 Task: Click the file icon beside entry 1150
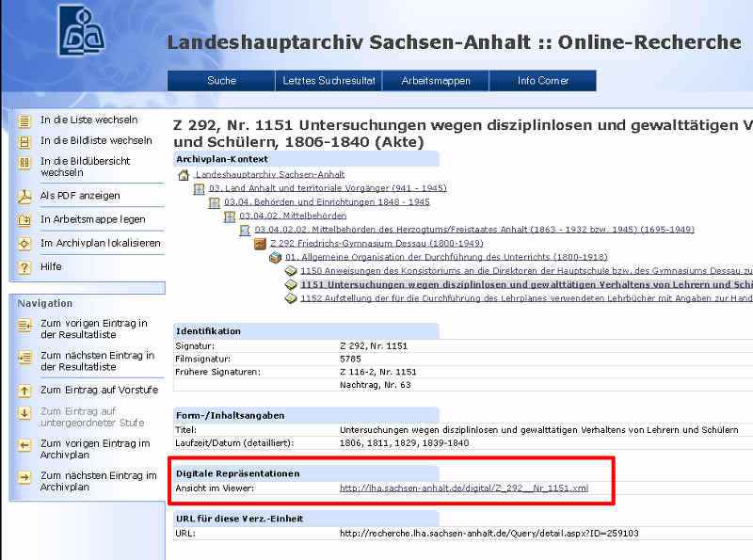tap(291, 271)
